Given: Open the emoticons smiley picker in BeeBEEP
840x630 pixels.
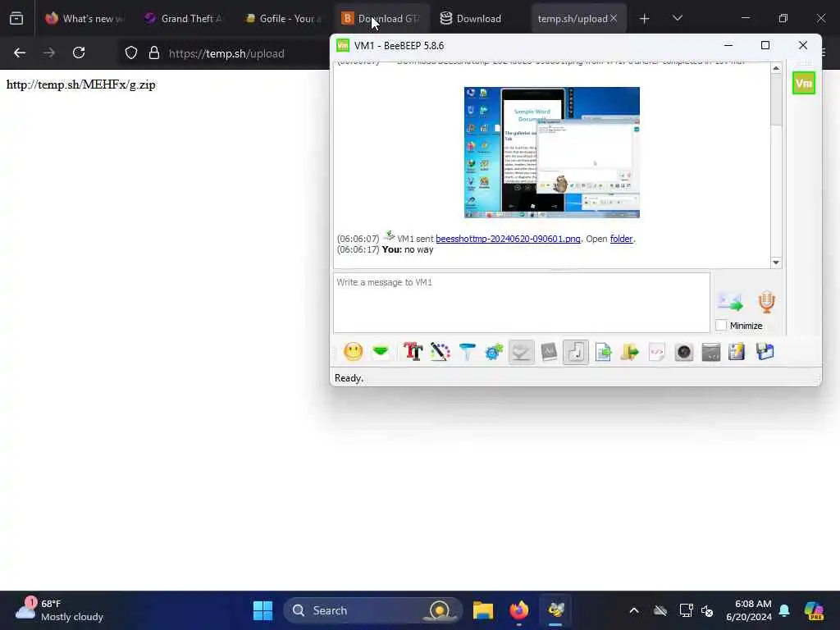Looking at the screenshot, I should (353, 352).
